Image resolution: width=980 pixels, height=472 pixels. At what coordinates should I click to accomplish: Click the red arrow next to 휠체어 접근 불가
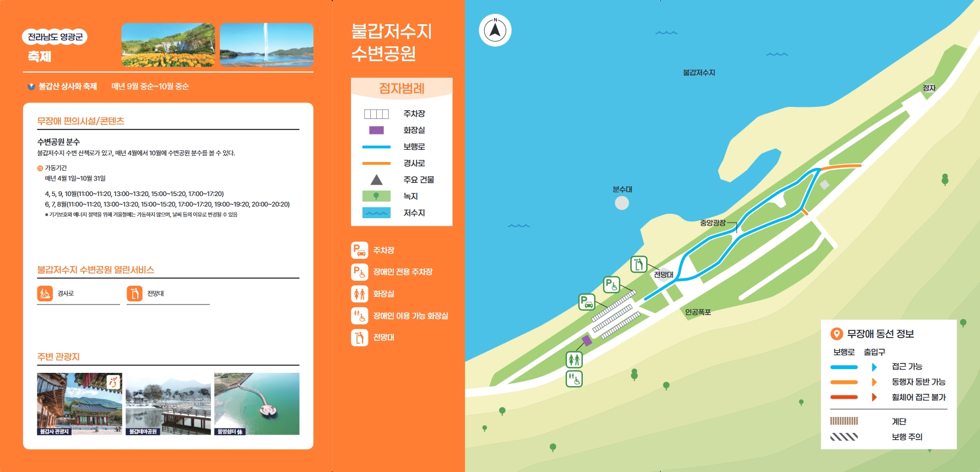click(874, 398)
